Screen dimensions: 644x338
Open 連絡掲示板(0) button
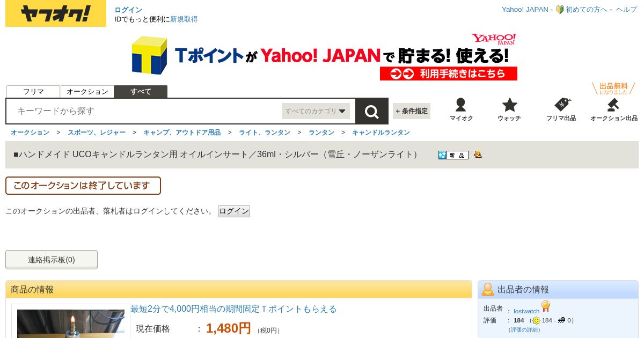tap(52, 260)
